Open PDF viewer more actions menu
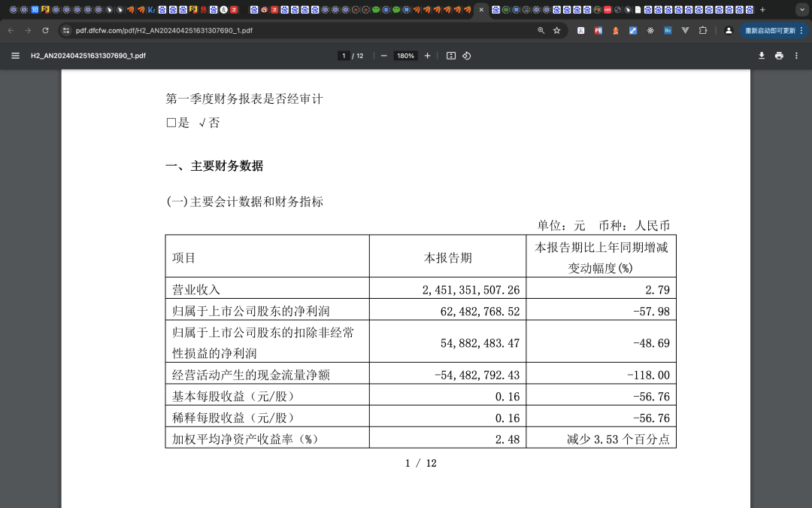Image resolution: width=812 pixels, height=508 pixels. click(x=796, y=56)
